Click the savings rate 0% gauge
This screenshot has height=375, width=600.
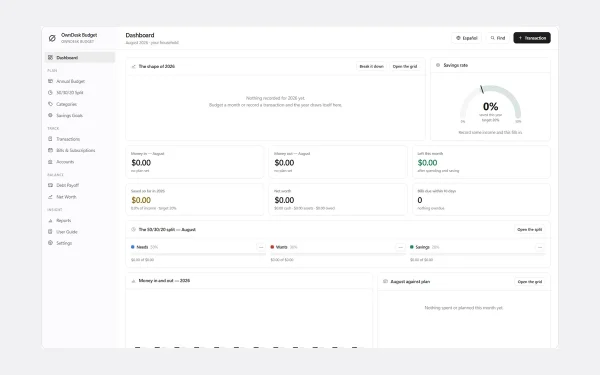click(490, 103)
